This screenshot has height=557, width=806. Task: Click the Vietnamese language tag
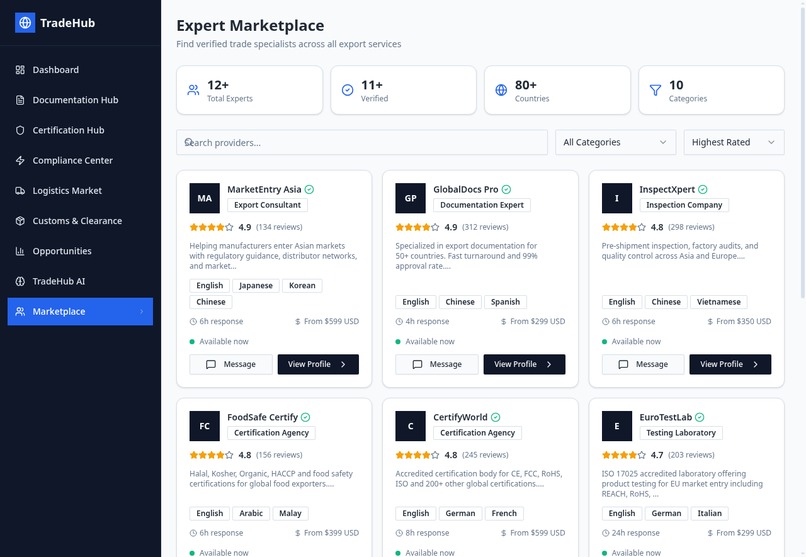pyautogui.click(x=719, y=302)
